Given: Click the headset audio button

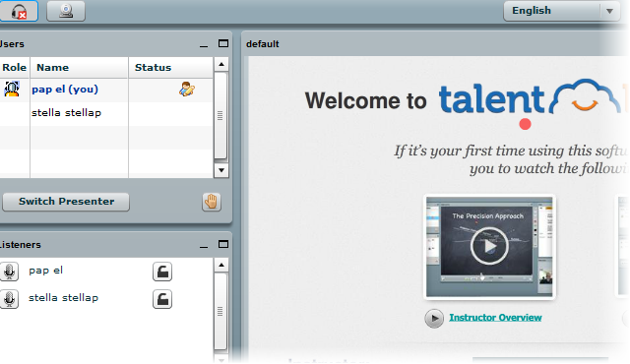Looking at the screenshot, I should tap(19, 11).
